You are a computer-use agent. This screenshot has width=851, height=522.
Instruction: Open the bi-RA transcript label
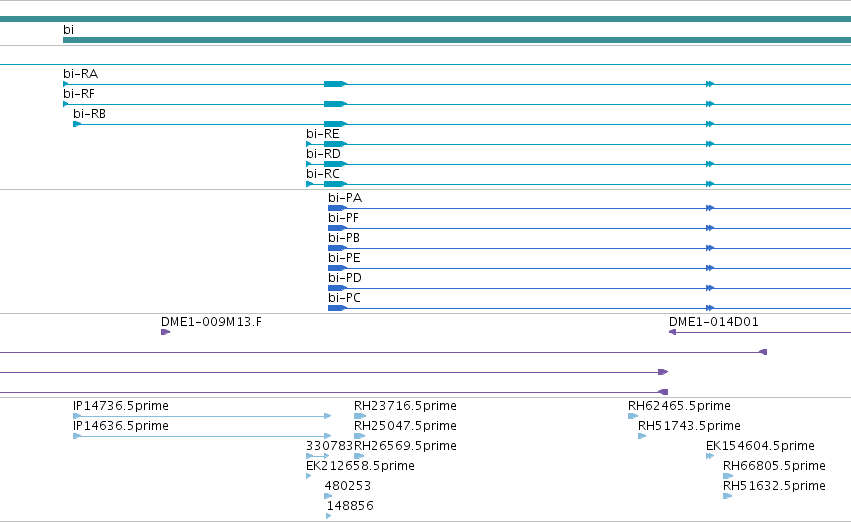pos(80,74)
